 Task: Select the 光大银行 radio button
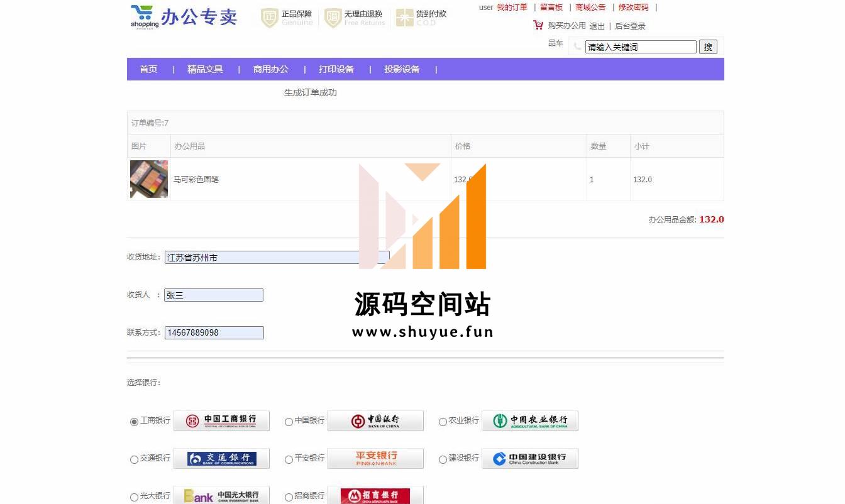[134, 497]
